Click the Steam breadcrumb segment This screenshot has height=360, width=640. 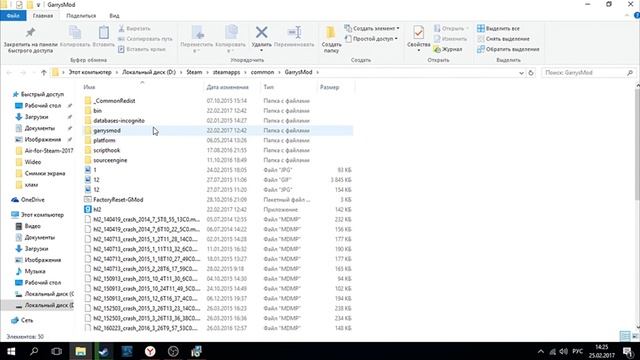point(194,72)
